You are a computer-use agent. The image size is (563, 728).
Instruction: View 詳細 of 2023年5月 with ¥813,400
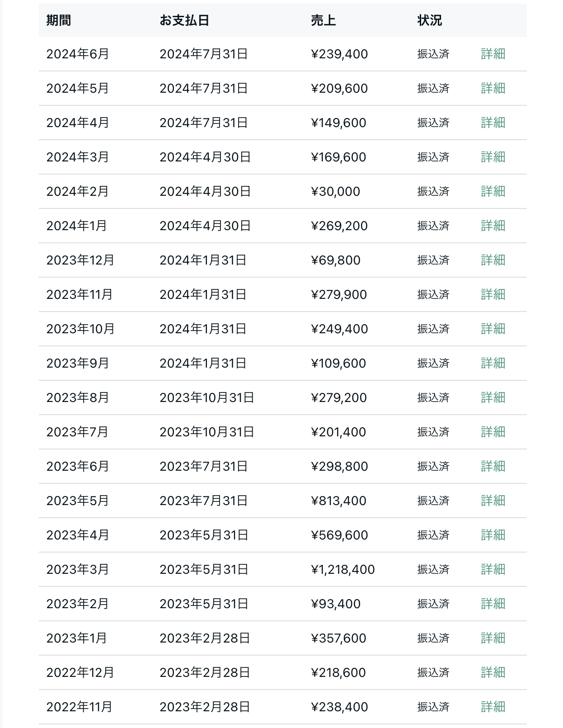493,501
